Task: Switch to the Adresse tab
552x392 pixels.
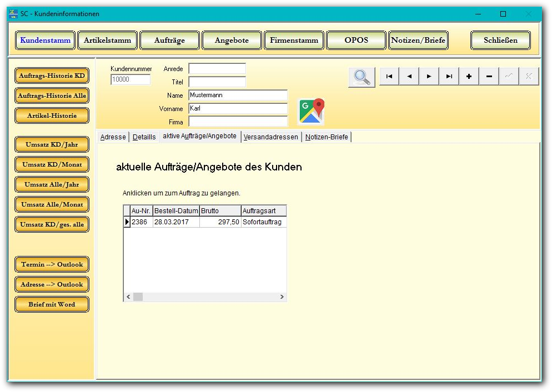Action: (x=113, y=137)
